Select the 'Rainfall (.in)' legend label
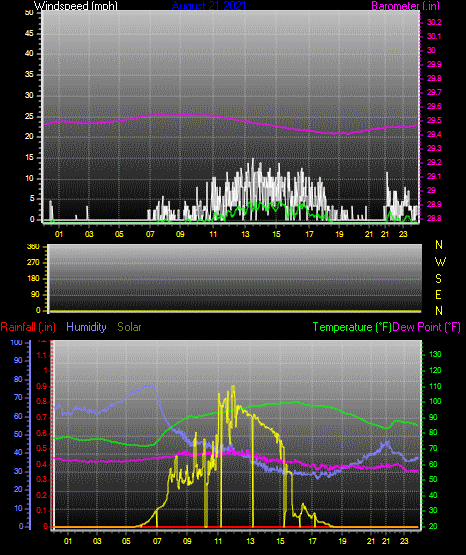This screenshot has height=555, width=466. tap(28, 327)
